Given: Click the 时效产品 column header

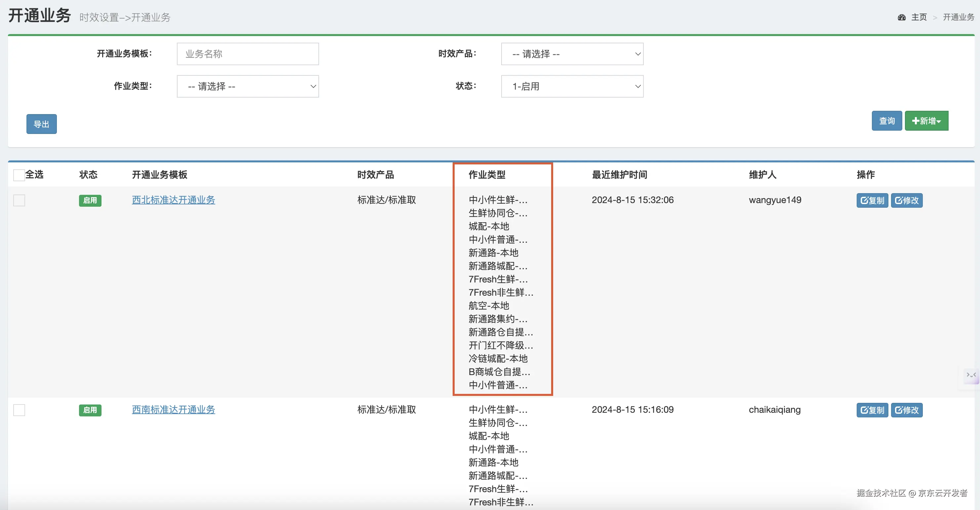Looking at the screenshot, I should [x=376, y=175].
